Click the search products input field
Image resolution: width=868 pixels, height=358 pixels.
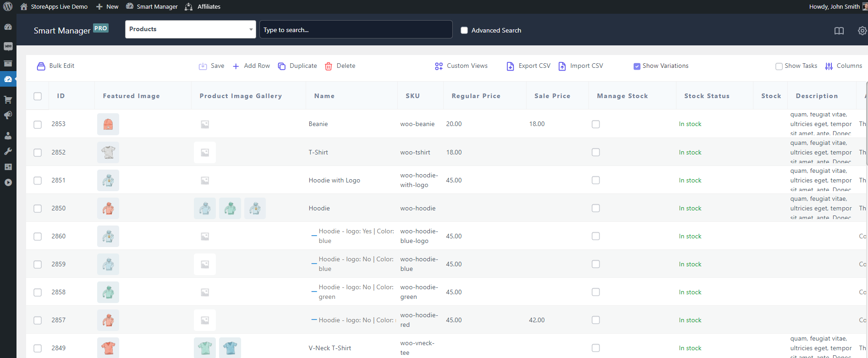pos(356,30)
